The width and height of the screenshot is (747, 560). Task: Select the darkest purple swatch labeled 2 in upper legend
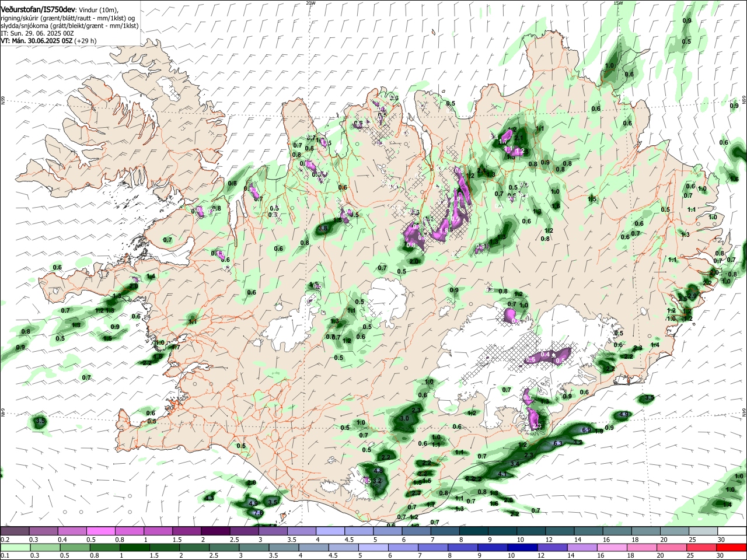click(215, 531)
